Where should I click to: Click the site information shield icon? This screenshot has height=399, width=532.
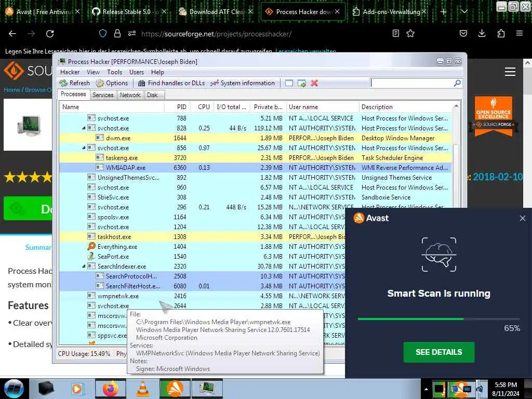click(103, 33)
